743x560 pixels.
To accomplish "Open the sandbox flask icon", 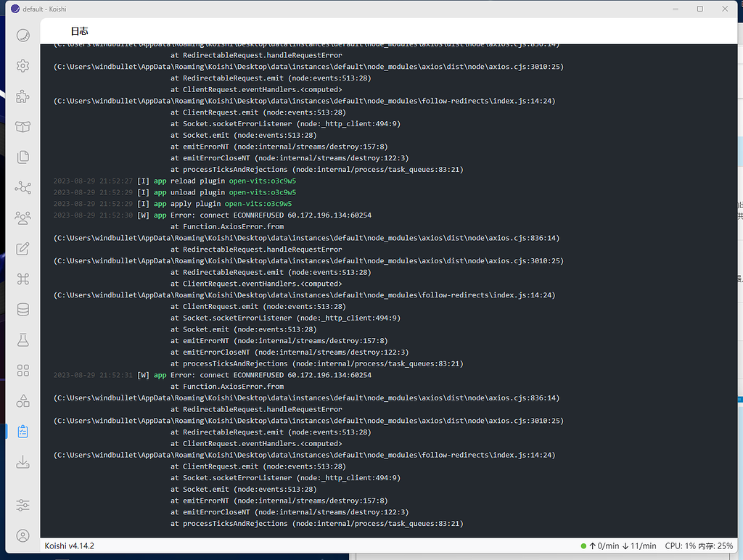I will [22, 339].
